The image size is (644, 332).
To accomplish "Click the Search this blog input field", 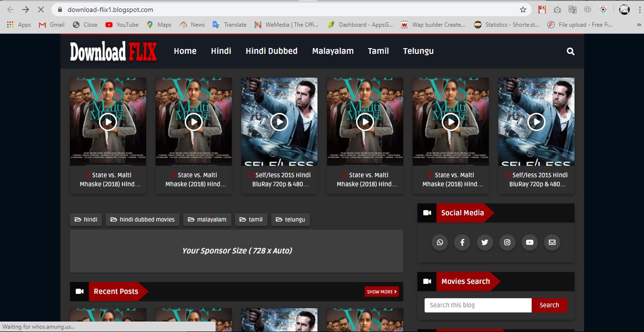I will click(477, 305).
